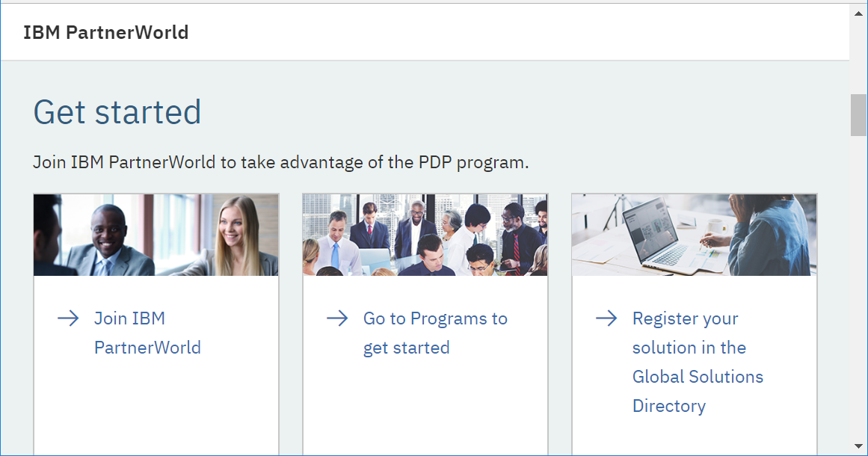868x456 pixels.
Task: Click the laptop workspace photo on the third card
Action: coord(694,234)
